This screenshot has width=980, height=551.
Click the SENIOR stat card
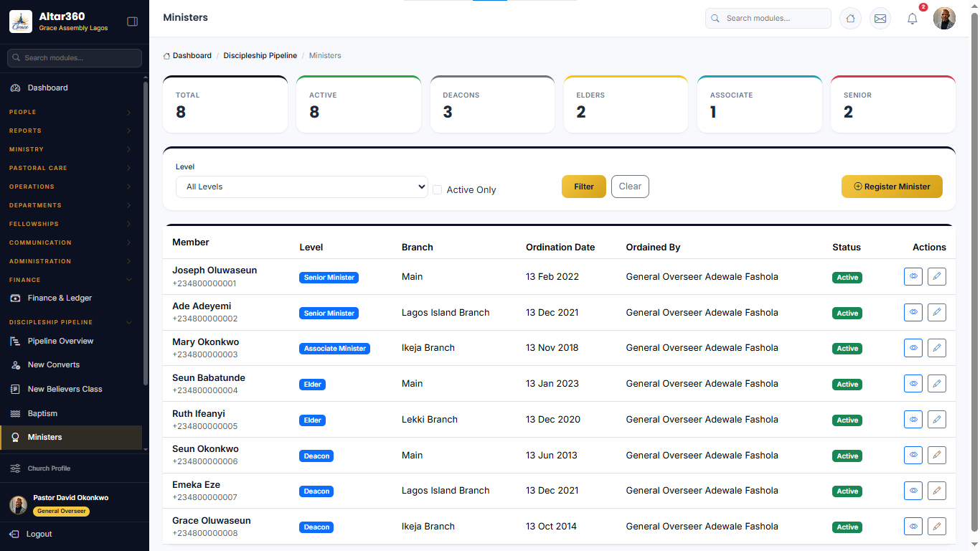[x=893, y=104]
